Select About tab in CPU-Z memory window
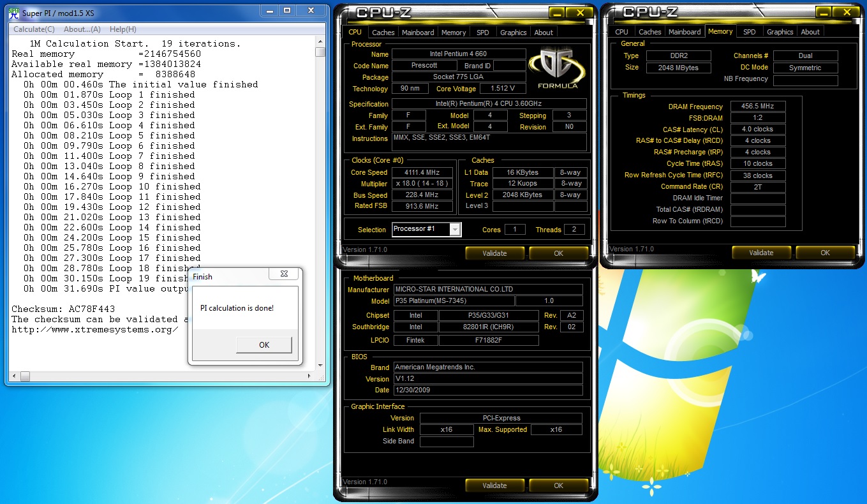 click(x=810, y=32)
